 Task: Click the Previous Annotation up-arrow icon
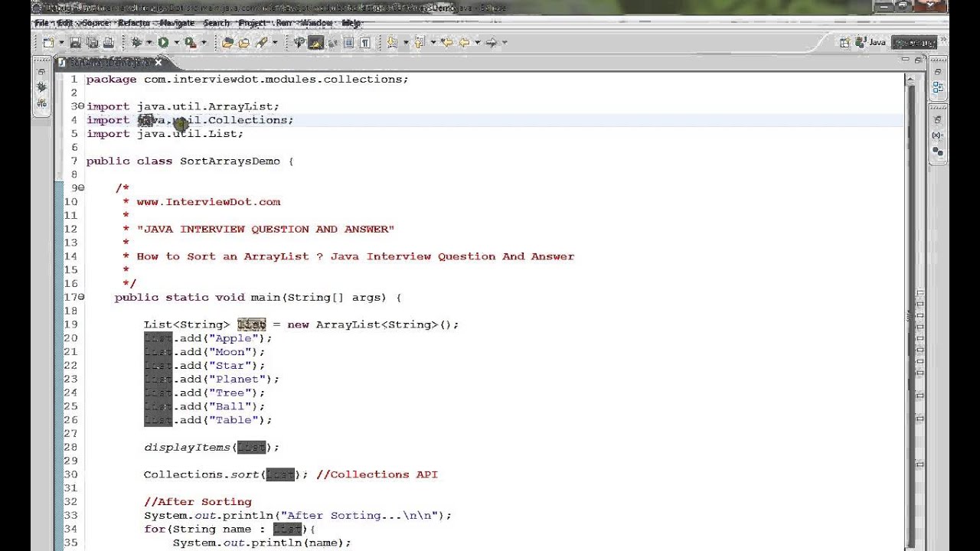click(x=419, y=43)
